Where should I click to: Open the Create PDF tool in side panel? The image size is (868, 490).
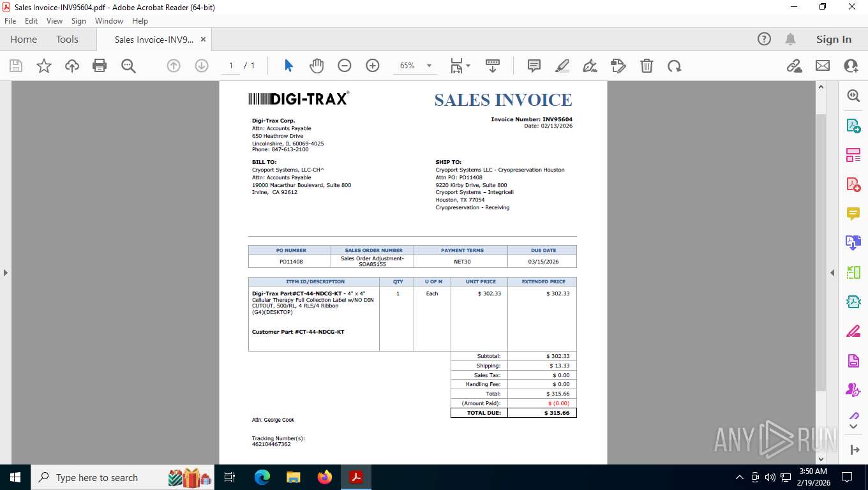pyautogui.click(x=853, y=184)
